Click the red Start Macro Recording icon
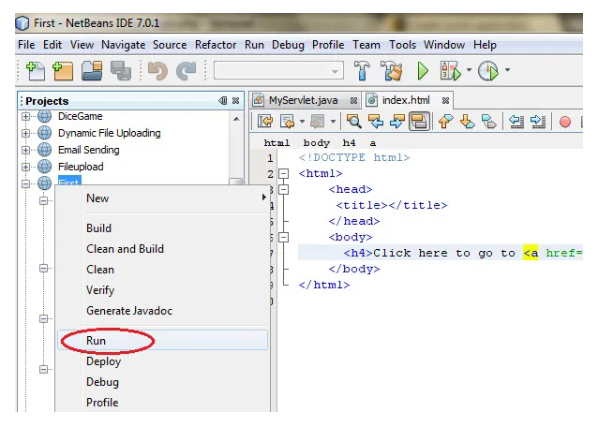The width and height of the screenshot is (604, 434). 564,122
